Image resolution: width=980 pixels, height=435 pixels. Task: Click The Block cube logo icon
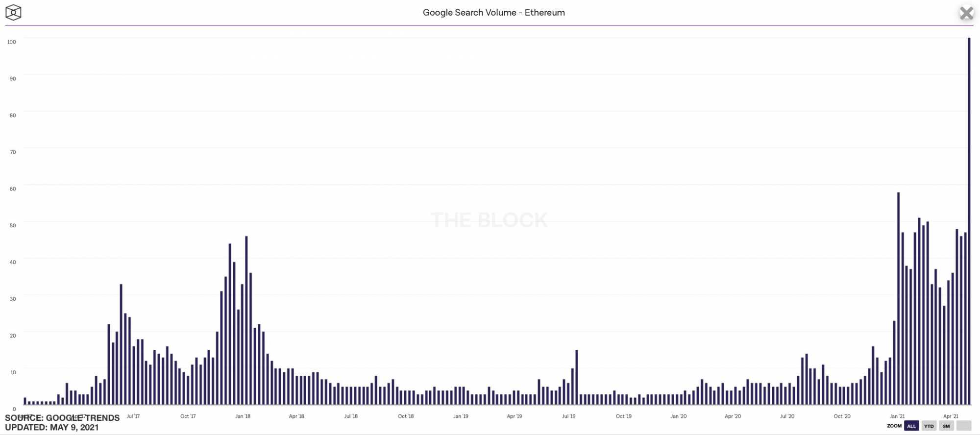click(x=13, y=13)
